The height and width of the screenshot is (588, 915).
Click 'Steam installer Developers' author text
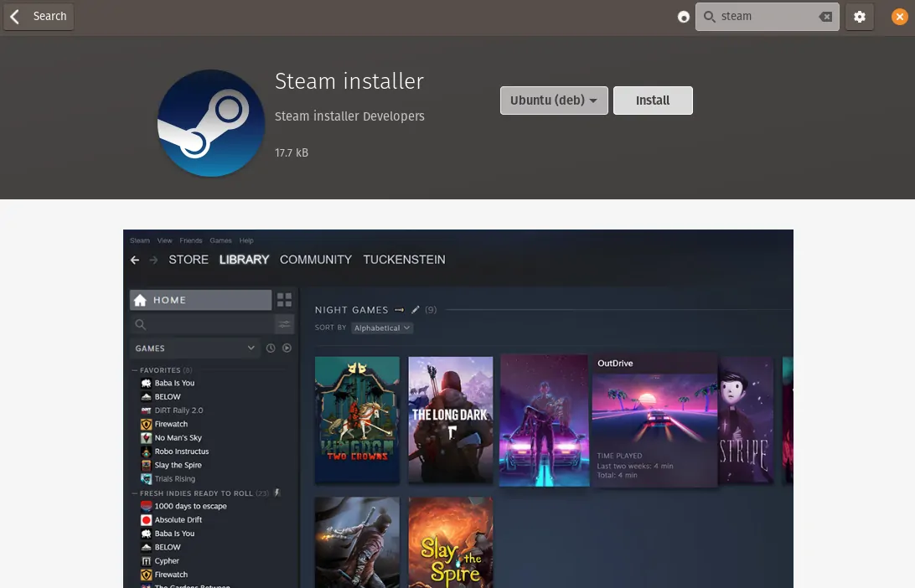click(349, 116)
